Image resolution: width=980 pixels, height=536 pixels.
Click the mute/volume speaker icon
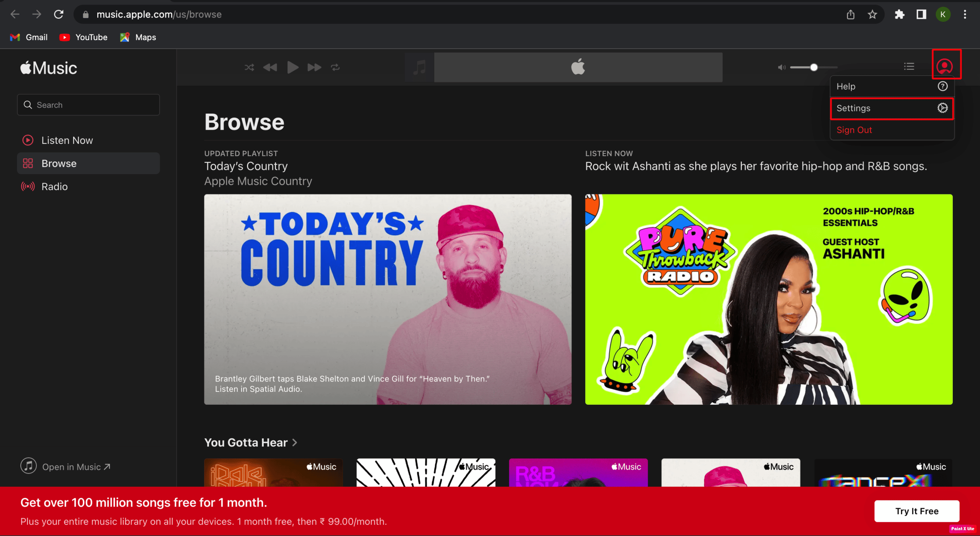point(781,67)
